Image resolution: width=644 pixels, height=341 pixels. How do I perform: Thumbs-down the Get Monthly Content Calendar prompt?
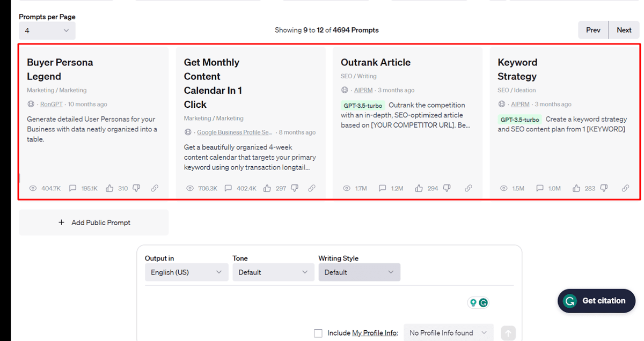coord(294,188)
